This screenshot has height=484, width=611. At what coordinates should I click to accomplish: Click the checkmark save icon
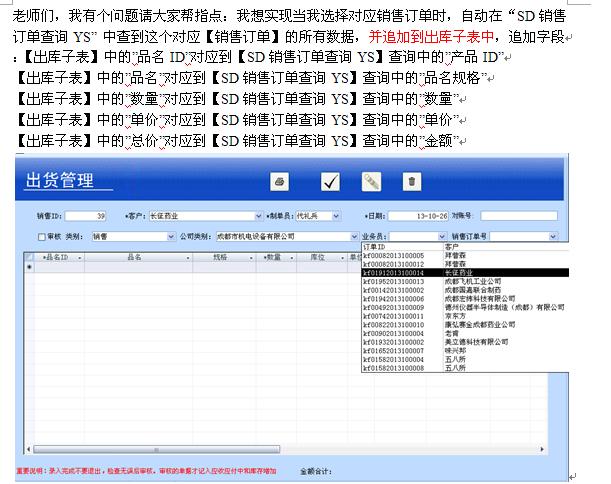pos(330,181)
